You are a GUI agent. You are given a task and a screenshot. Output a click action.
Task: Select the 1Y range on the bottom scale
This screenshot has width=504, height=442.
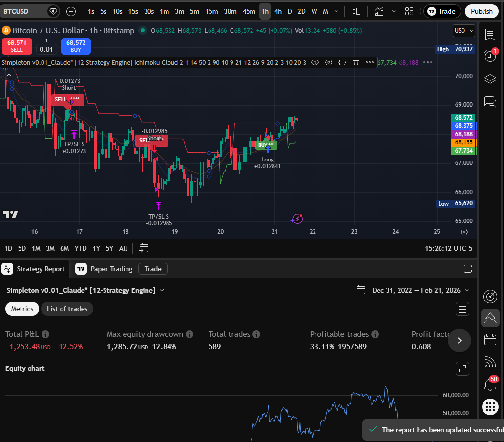coord(96,248)
